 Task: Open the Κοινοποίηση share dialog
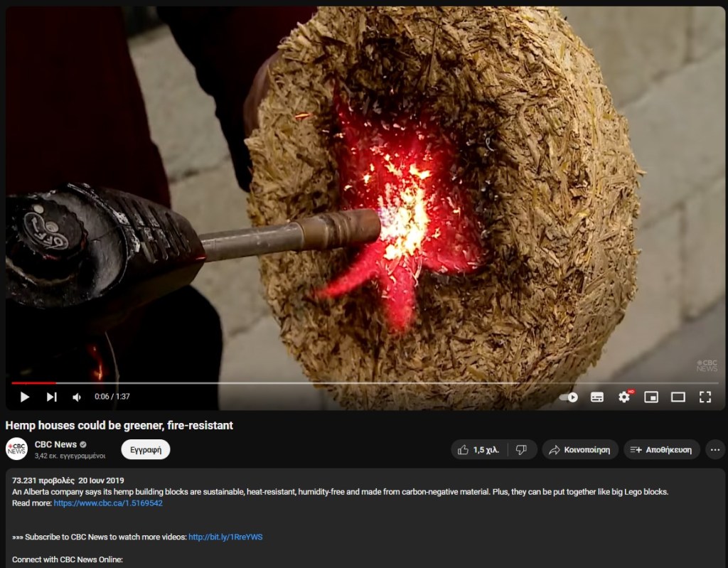(x=579, y=450)
